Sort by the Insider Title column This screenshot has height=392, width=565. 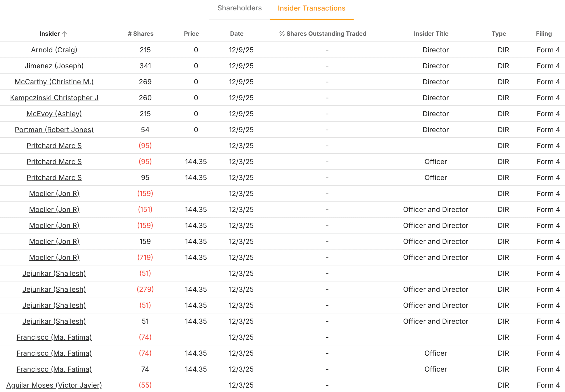(x=431, y=34)
